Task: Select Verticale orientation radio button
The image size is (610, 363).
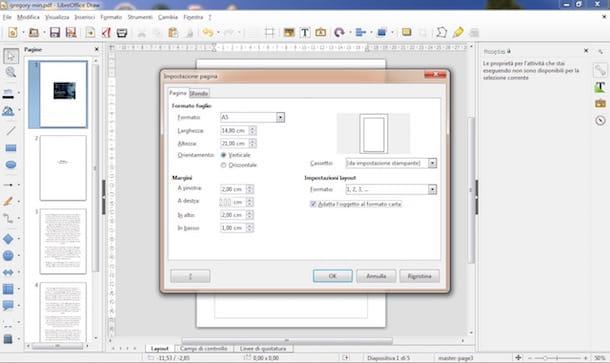Action: click(x=223, y=155)
